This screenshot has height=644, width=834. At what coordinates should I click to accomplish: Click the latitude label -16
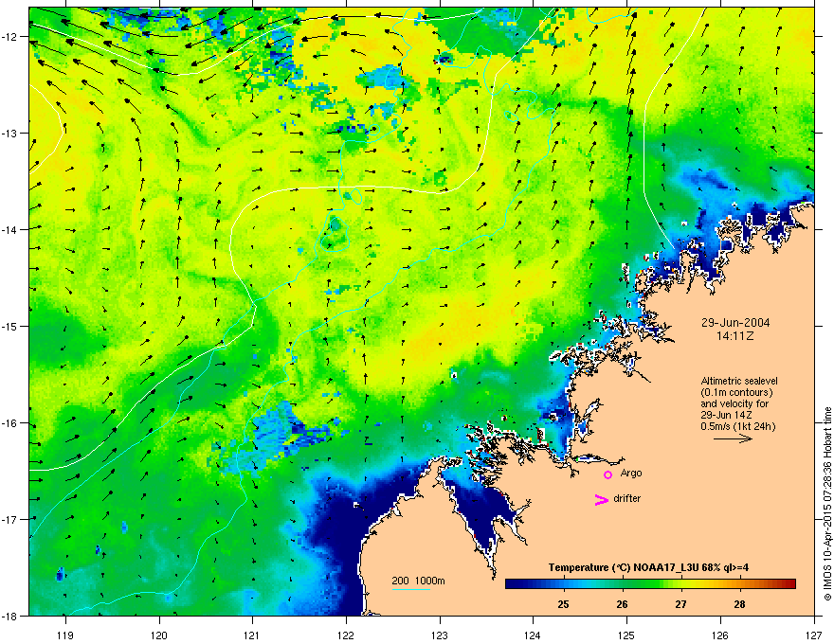[10, 423]
